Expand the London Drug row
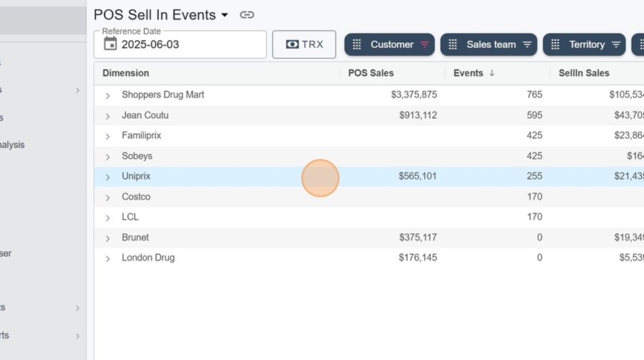The height and width of the screenshot is (360, 644). (x=107, y=258)
